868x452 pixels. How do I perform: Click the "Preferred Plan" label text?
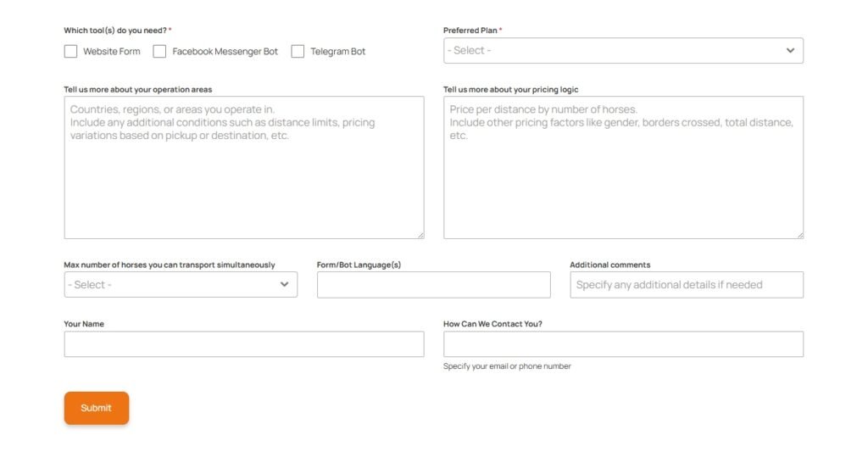coord(470,31)
